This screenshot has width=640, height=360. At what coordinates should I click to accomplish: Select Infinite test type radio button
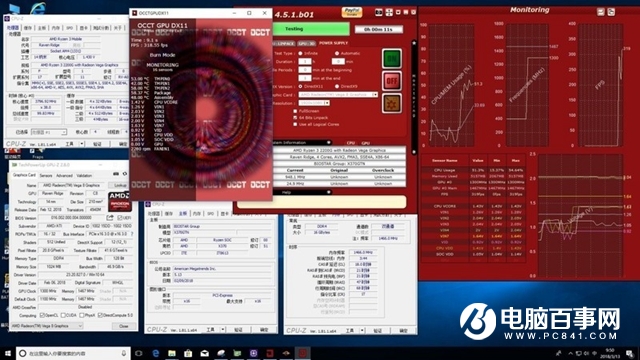pyautogui.click(x=300, y=53)
